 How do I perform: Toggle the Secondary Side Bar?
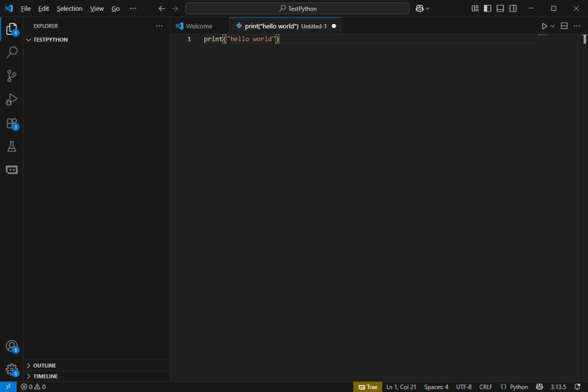pos(513,8)
